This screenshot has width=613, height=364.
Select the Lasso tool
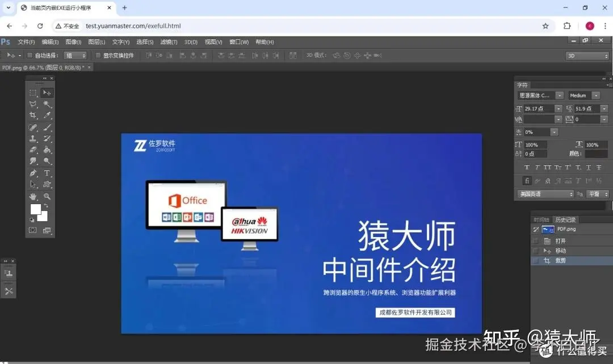pyautogui.click(x=33, y=104)
